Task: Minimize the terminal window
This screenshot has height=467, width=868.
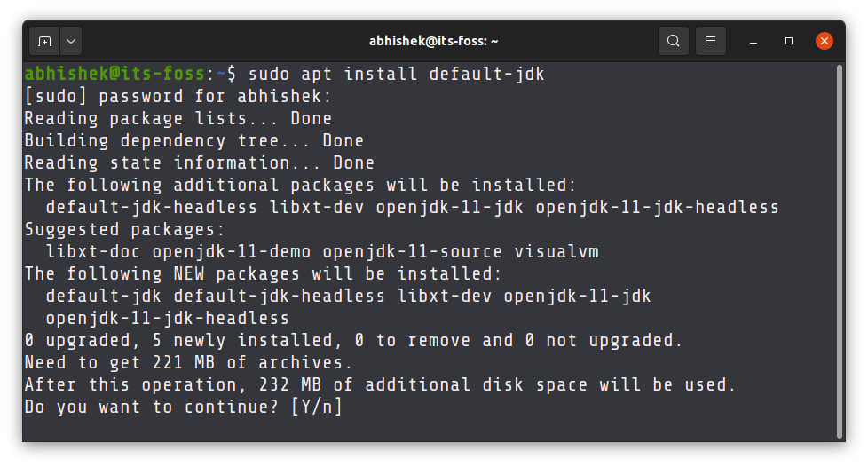Action: pos(754,42)
